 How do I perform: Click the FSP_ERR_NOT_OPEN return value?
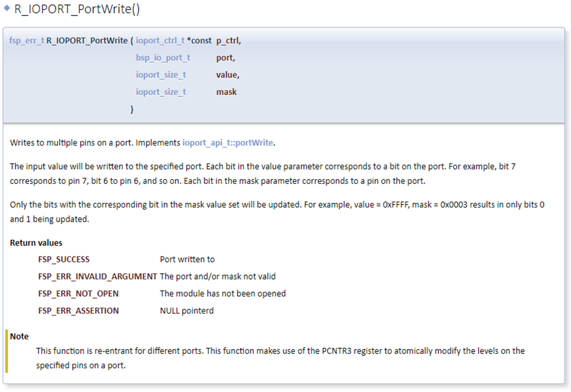[78, 294]
